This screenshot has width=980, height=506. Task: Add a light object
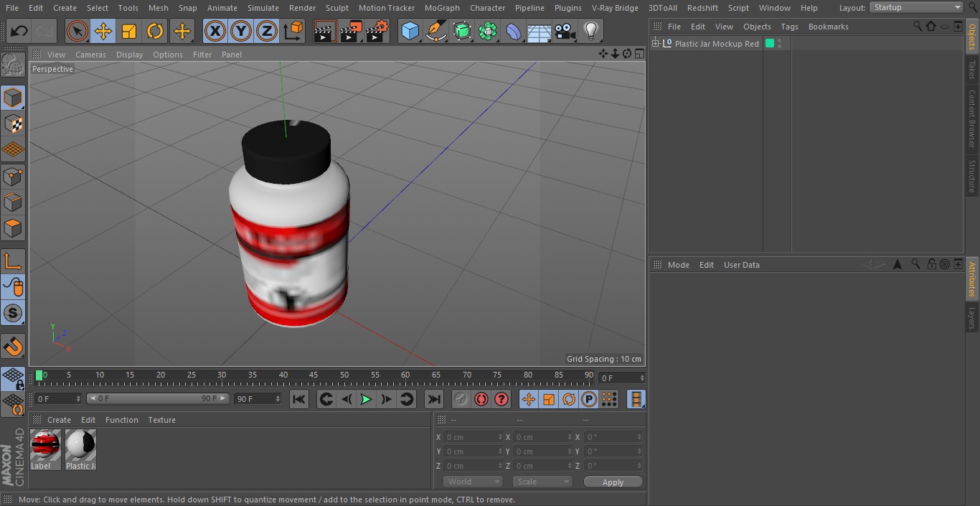[590, 32]
